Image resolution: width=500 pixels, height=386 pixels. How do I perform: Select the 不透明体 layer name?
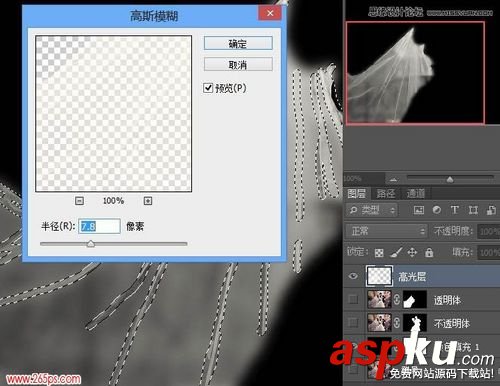452,323
